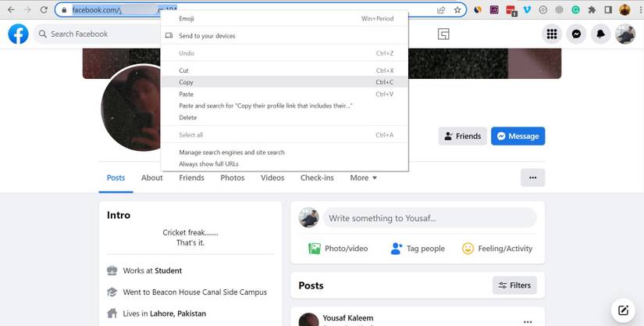This screenshot has height=326, width=644.
Task: Open the Vimeo extension icon
Action: point(527,10)
